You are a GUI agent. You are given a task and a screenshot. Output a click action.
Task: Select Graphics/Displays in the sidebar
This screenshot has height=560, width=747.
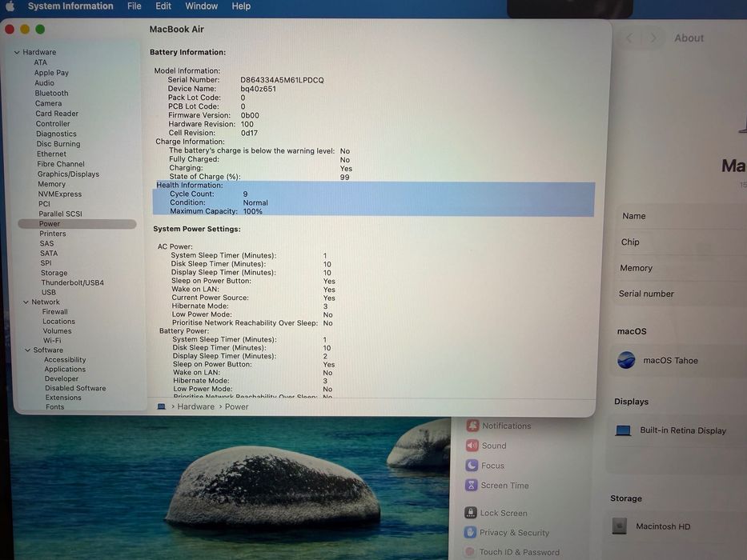[68, 174]
